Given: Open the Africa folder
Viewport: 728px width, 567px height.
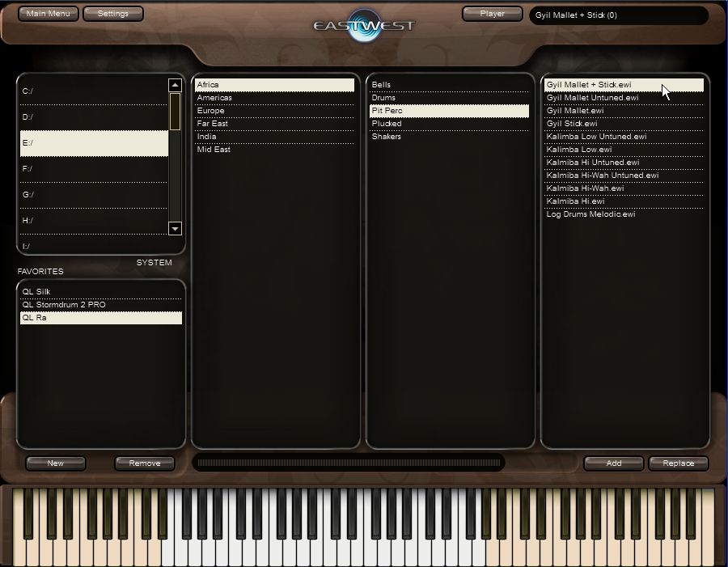Looking at the screenshot, I should tap(274, 84).
